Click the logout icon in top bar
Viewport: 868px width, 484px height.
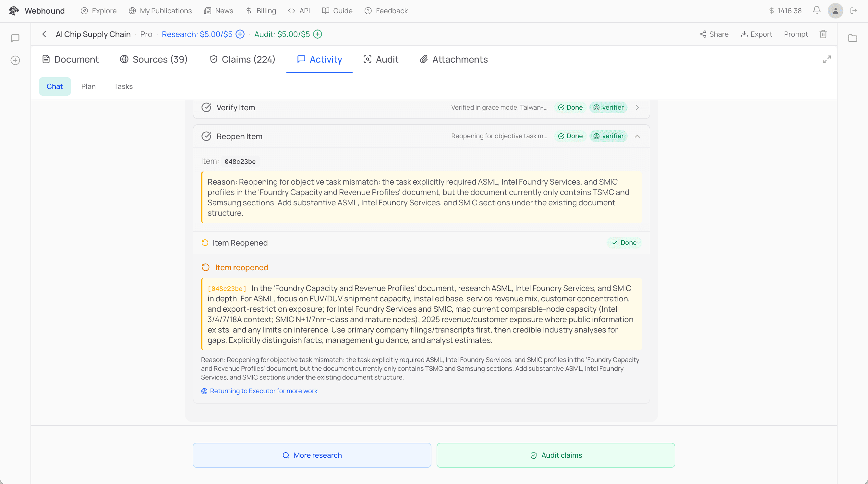click(853, 11)
